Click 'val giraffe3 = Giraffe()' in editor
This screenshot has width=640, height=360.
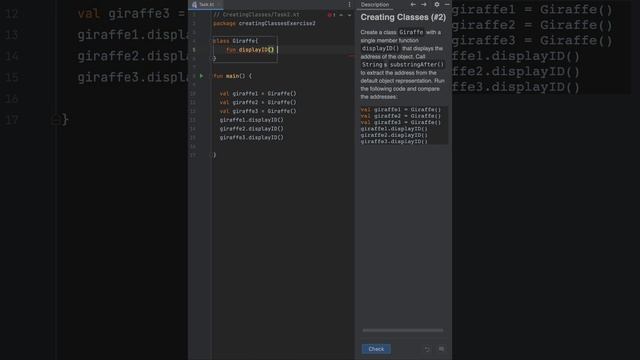[258, 111]
